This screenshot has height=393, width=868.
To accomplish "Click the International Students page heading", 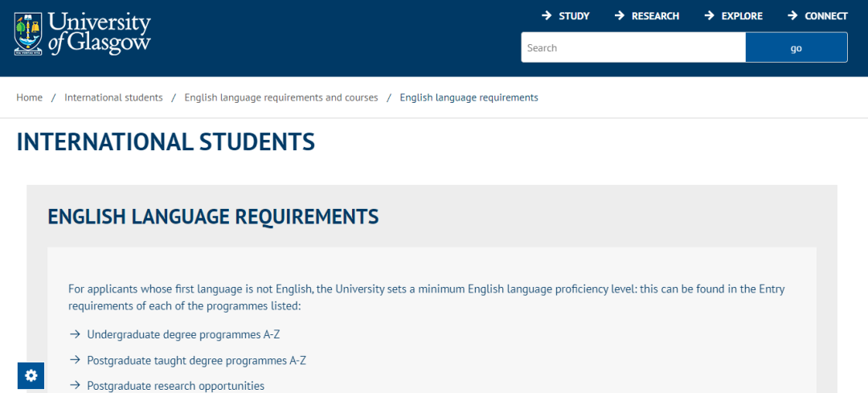I will 166,142.
